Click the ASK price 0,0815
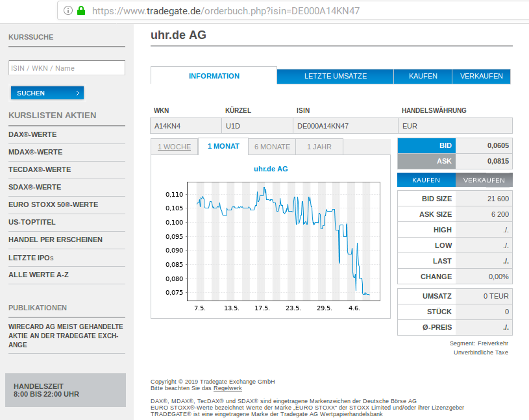The width and height of the screenshot is (529, 420). click(498, 161)
